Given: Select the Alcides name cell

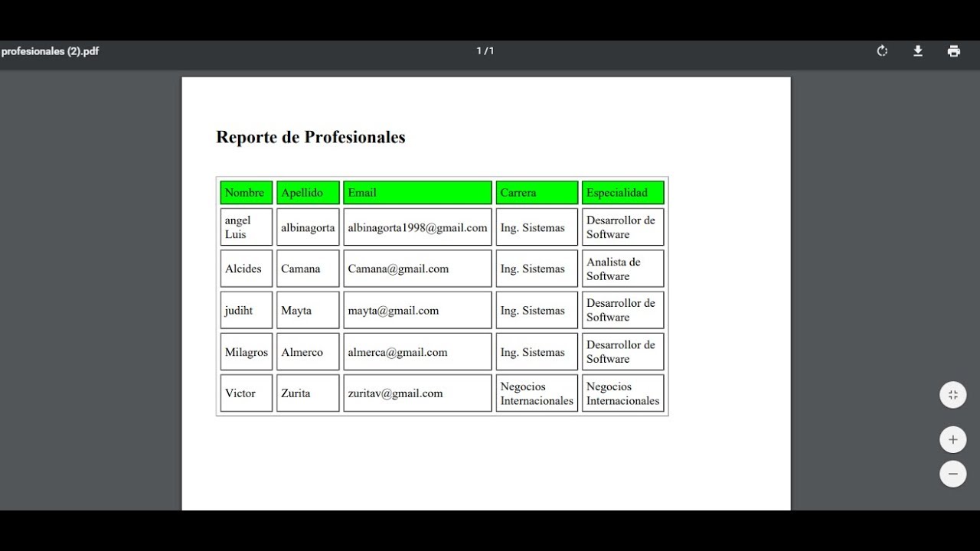Looking at the screenshot, I should point(247,269).
